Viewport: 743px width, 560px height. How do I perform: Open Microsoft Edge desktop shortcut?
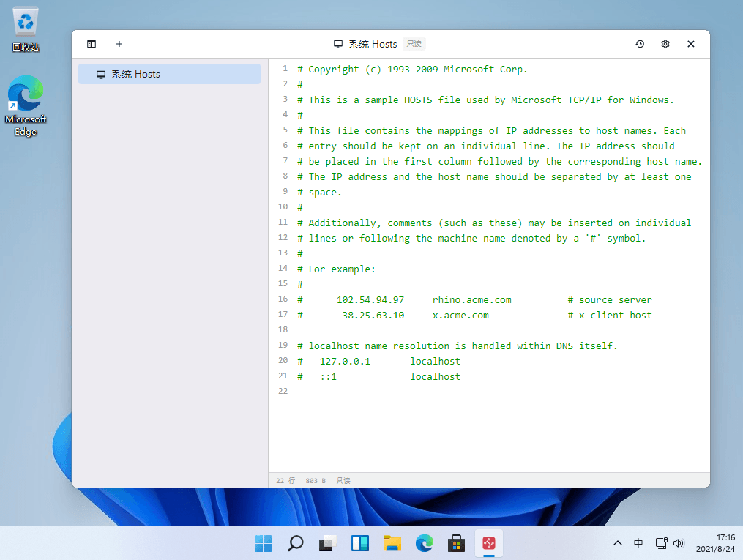click(26, 106)
